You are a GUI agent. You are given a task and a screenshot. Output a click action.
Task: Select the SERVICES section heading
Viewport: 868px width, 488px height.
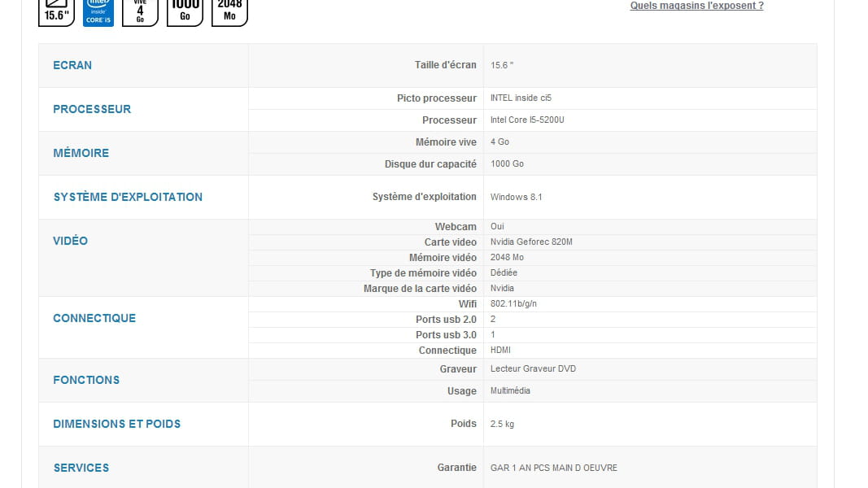[81, 468]
